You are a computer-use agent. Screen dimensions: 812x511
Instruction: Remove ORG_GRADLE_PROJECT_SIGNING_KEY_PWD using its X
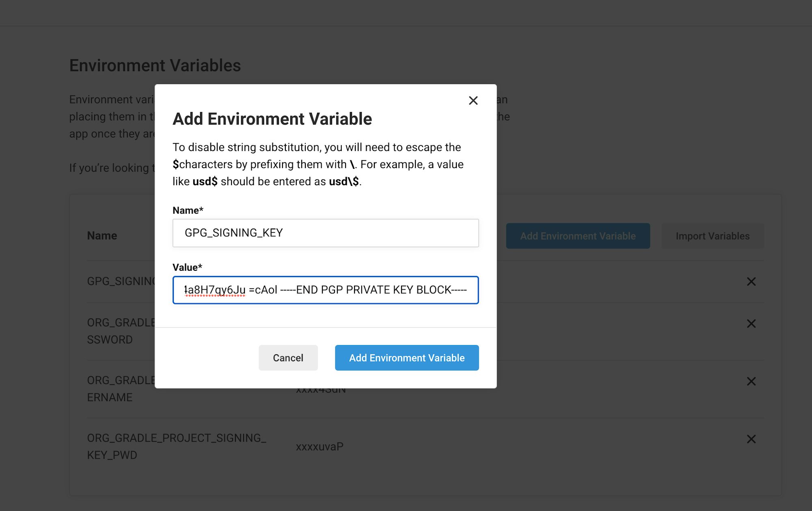coord(751,439)
